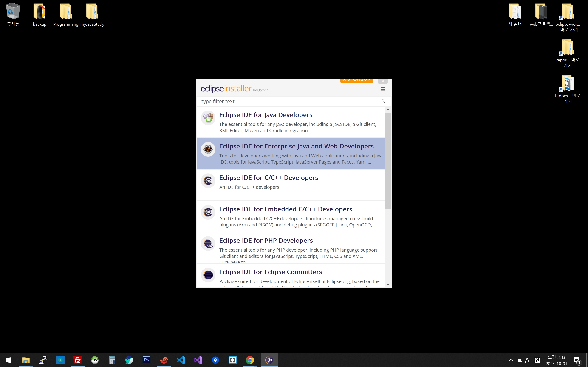Viewport: 588px width, 367px height.
Task: Click the Enterprise Java EE IDE icon
Action: point(208,149)
